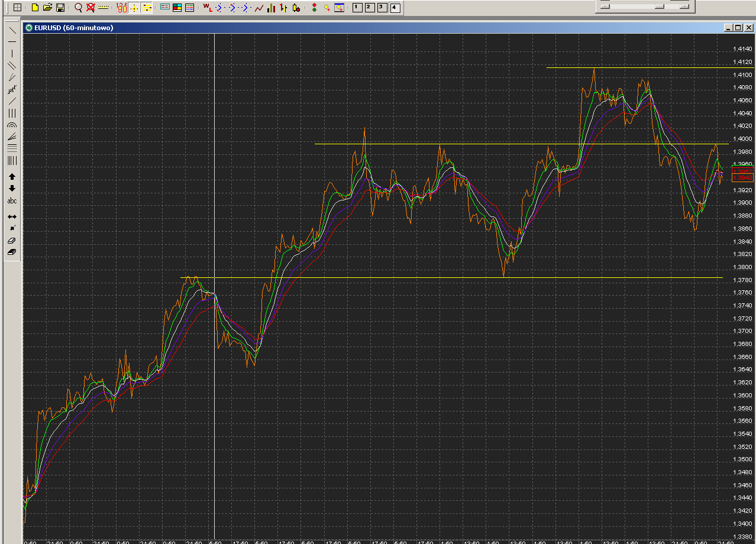Select workspace button 2
Screen dimensions: 756x544
(x=369, y=7)
